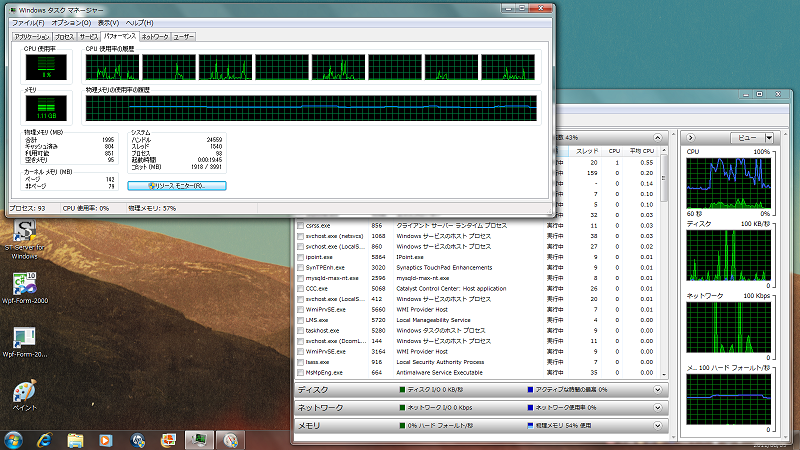Click the Resource Monitor network (ネットワーク) graph
The height and width of the screenshot is (450, 800).
[728, 327]
